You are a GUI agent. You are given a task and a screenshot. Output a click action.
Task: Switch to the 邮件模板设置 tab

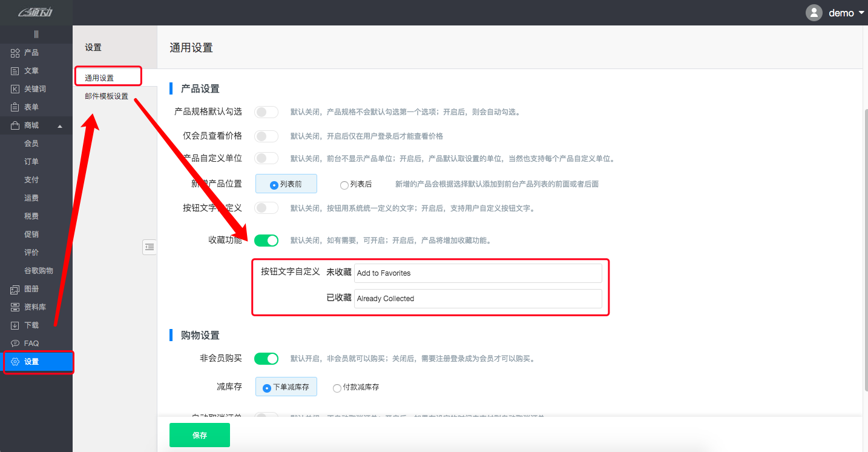point(107,96)
